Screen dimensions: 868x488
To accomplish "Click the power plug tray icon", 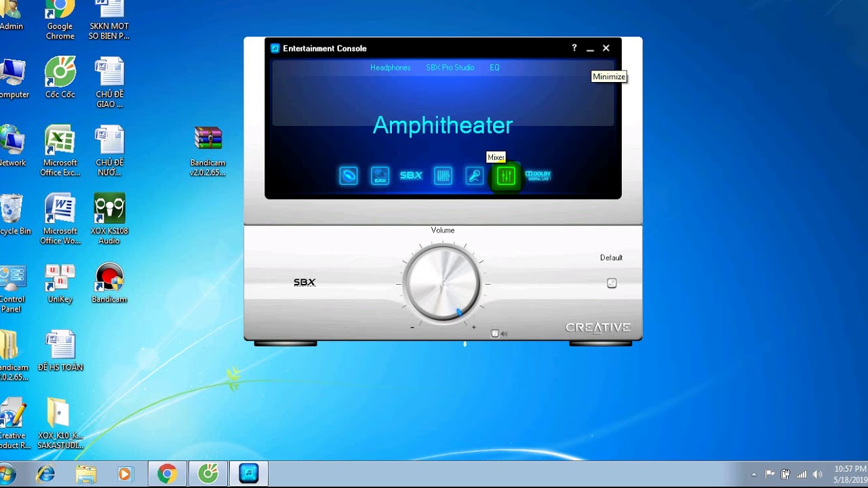I will [x=785, y=474].
